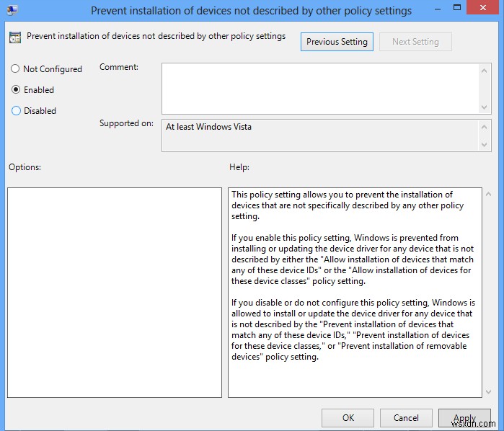Click the policy setting icon beside the heading
Viewport: 504px width, 431px height.
pos(15,37)
